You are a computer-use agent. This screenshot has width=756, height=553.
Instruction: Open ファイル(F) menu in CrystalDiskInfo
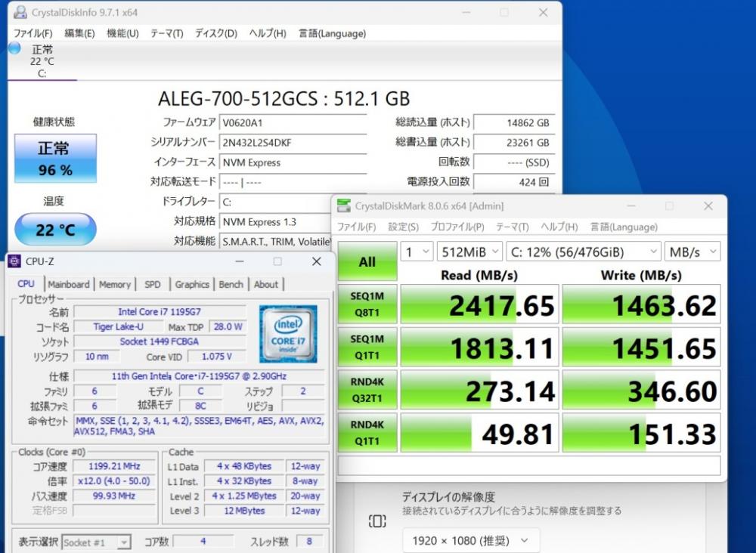33,33
